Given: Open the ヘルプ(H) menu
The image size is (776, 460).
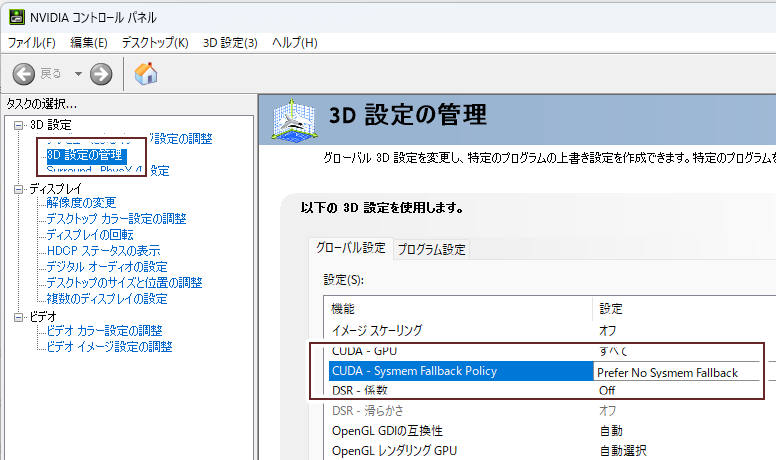Looking at the screenshot, I should click(294, 43).
